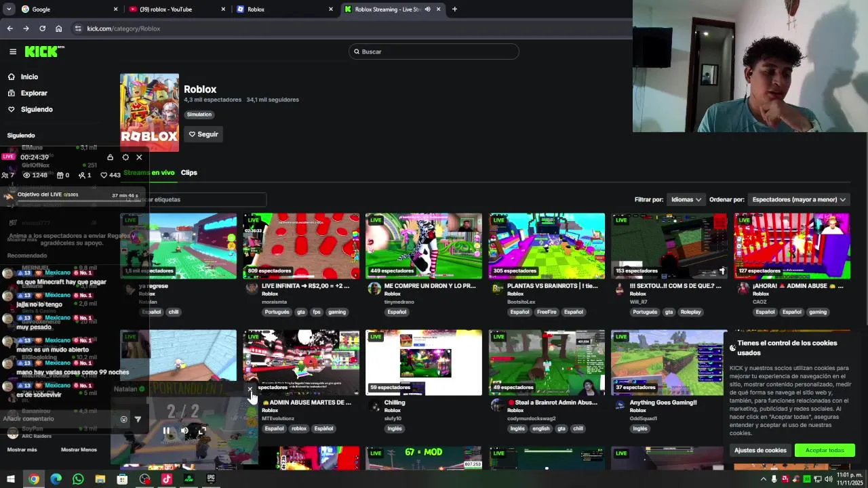Click the send comment arrow icon
Viewport: 868px width, 488px height.
138,420
